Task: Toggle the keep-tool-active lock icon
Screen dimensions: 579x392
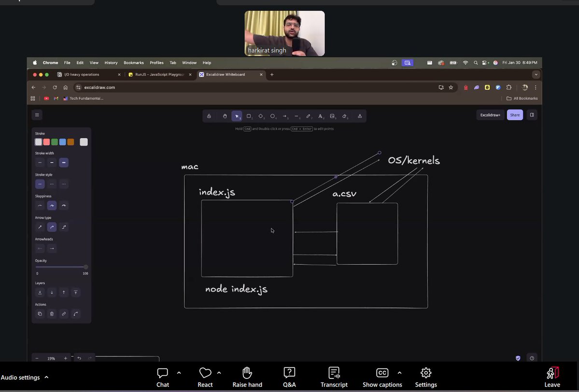Action: (209, 116)
